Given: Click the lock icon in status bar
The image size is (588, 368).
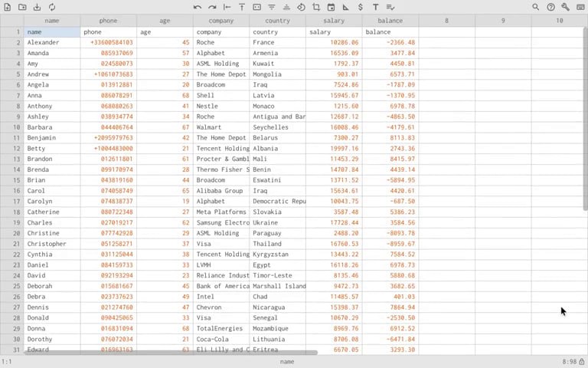Looking at the screenshot, I should (582, 361).
